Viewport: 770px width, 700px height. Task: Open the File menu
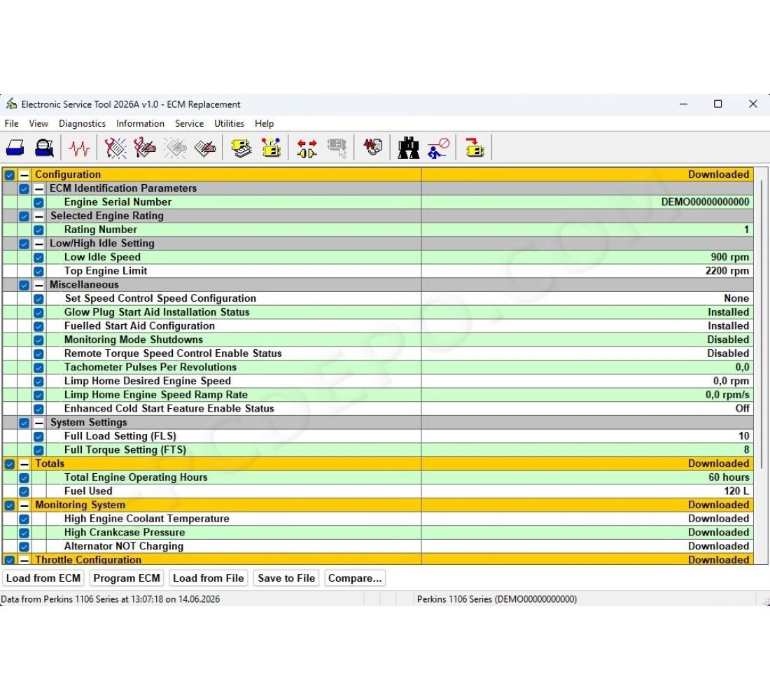click(11, 123)
